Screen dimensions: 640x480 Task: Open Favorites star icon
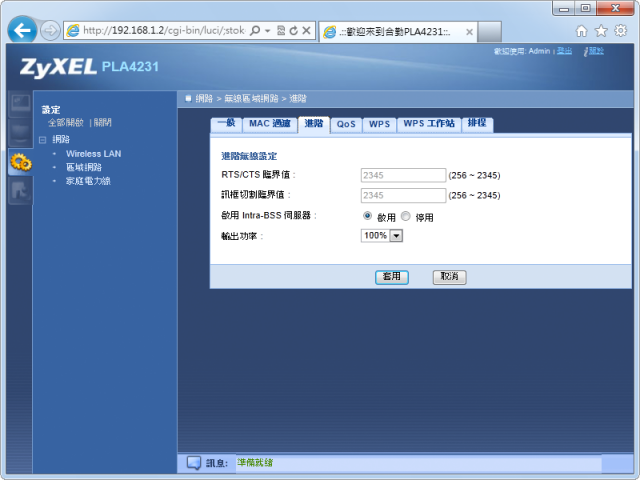601,31
